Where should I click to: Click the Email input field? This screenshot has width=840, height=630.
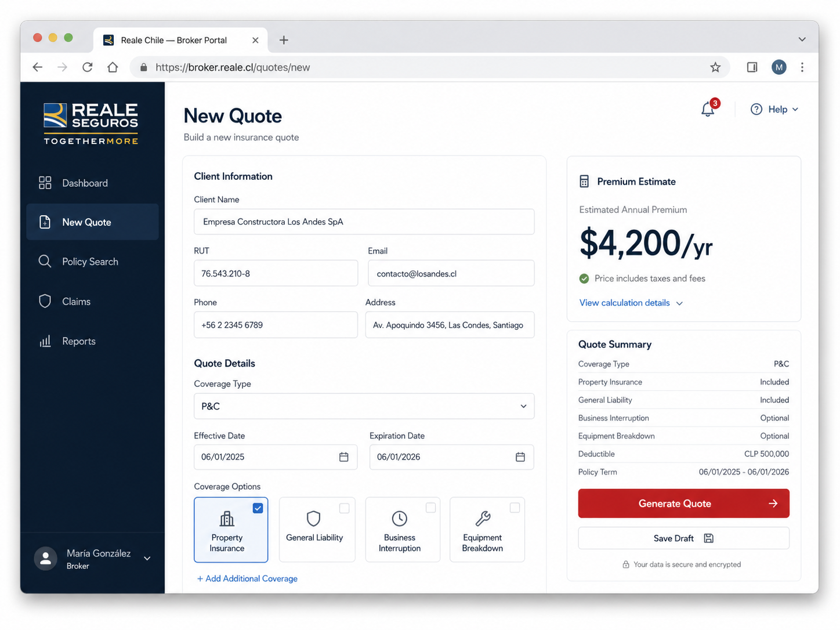point(451,273)
